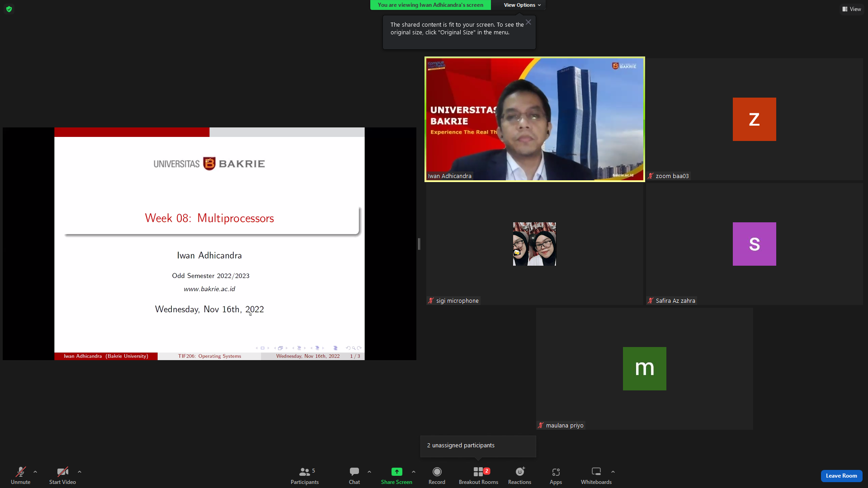868x488 pixels.
Task: Start recording with the Record icon
Action: click(437, 472)
